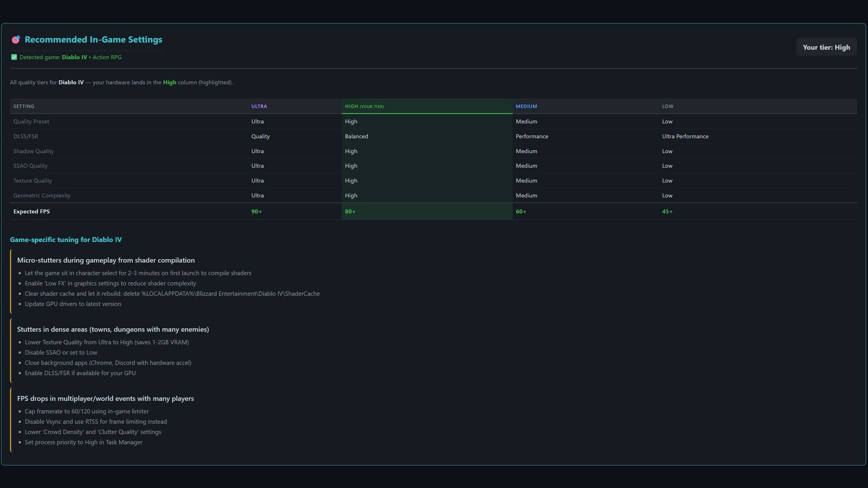The width and height of the screenshot is (868, 488).
Task: Click 'Enable DLSS/FSR if available' tip
Action: 80,373
